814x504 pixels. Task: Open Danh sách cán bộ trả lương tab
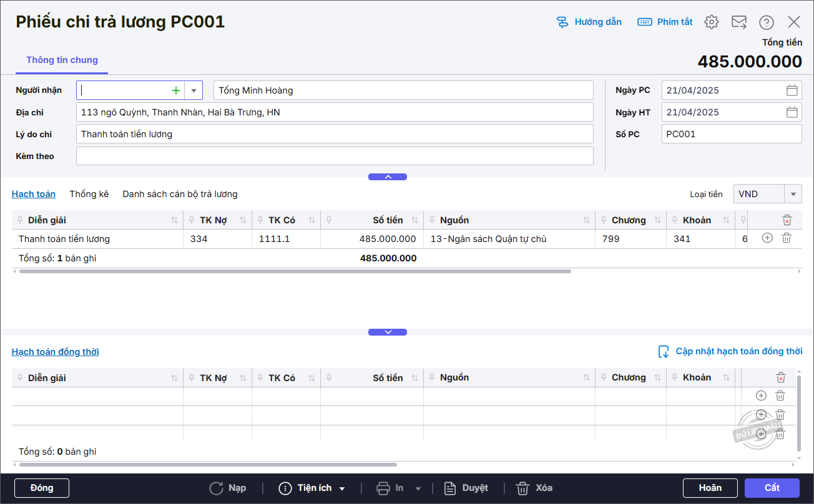pos(180,194)
